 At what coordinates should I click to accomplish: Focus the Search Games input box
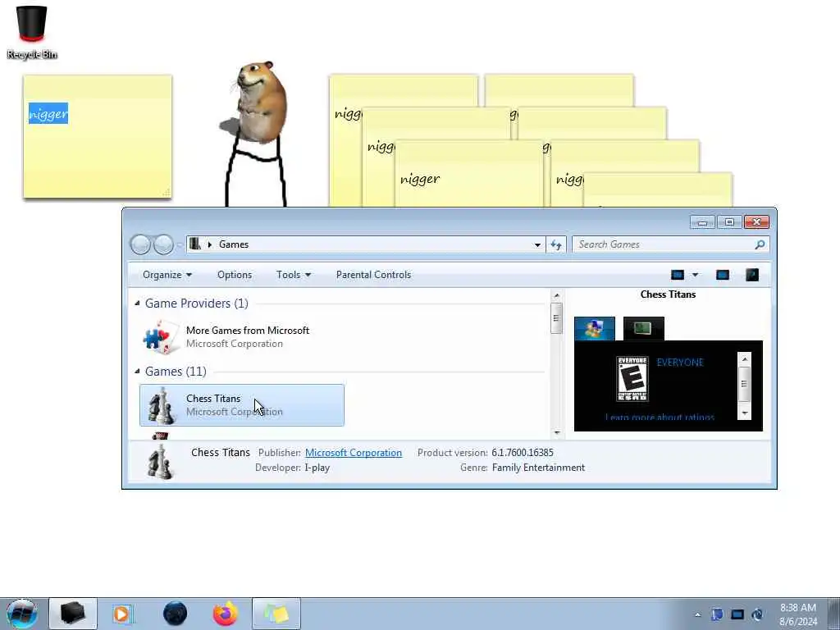(x=671, y=244)
